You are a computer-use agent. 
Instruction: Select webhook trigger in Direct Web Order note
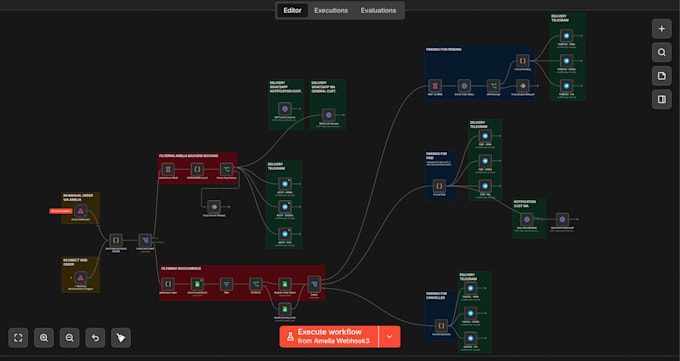pos(80,278)
